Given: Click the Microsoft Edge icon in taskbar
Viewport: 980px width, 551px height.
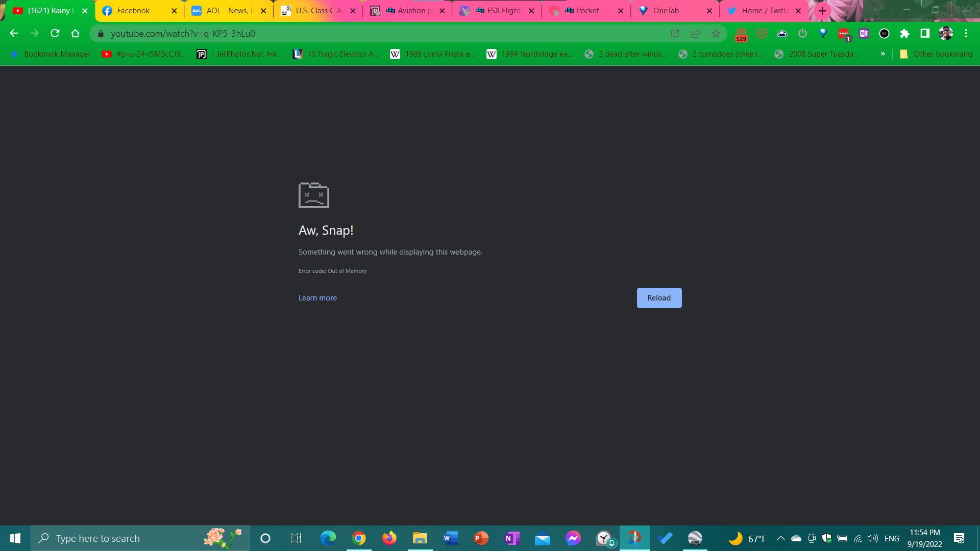Looking at the screenshot, I should coord(328,538).
